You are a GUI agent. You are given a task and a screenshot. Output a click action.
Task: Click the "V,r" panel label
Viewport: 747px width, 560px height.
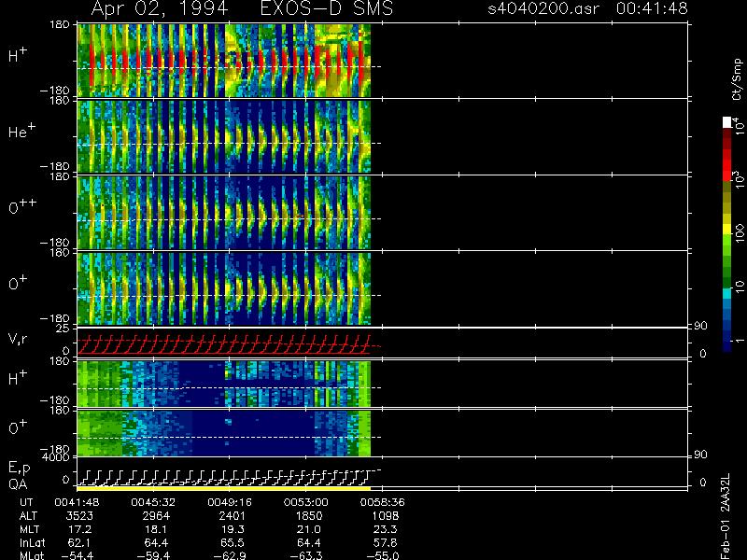pyautogui.click(x=18, y=339)
